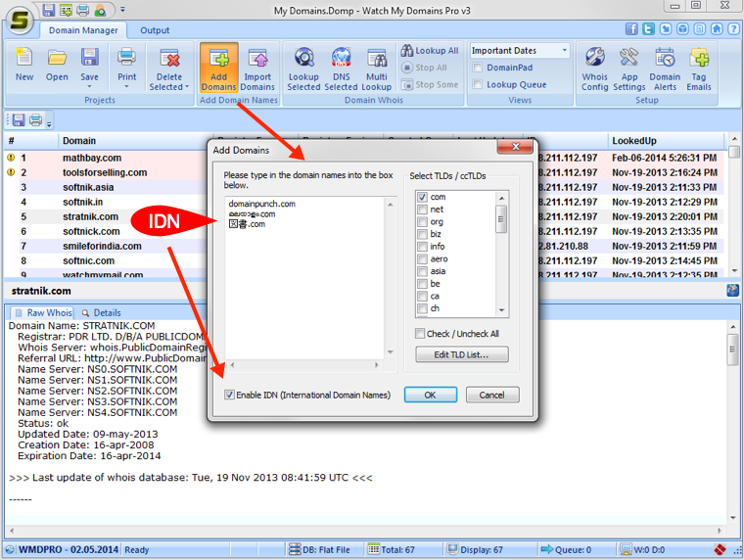Open a project using the Open icon

57,66
